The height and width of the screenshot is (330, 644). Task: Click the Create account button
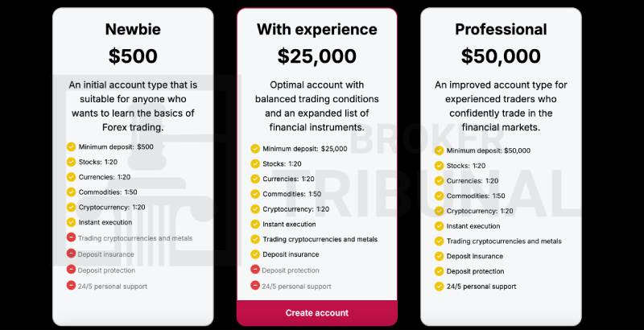pyautogui.click(x=316, y=313)
